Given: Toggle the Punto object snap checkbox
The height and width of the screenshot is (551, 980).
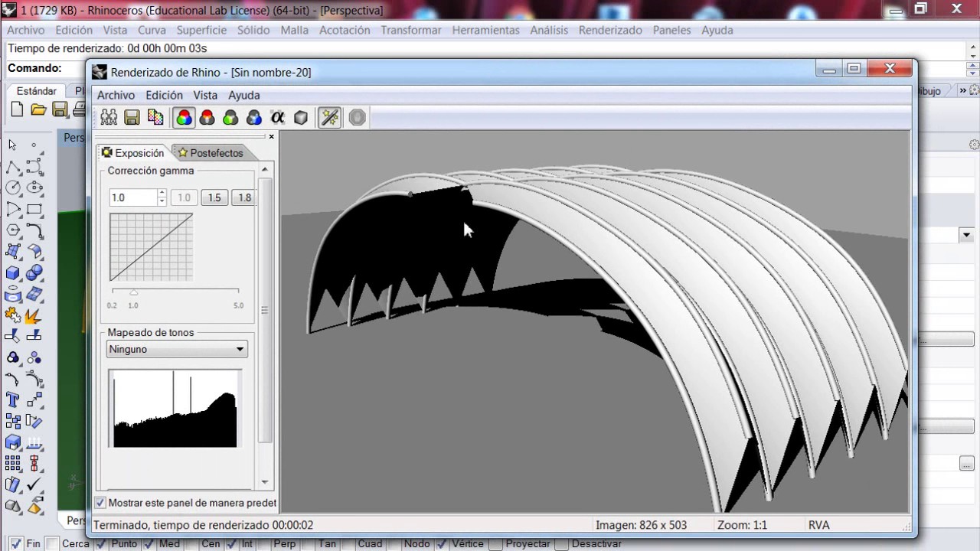Looking at the screenshot, I should pyautogui.click(x=100, y=544).
